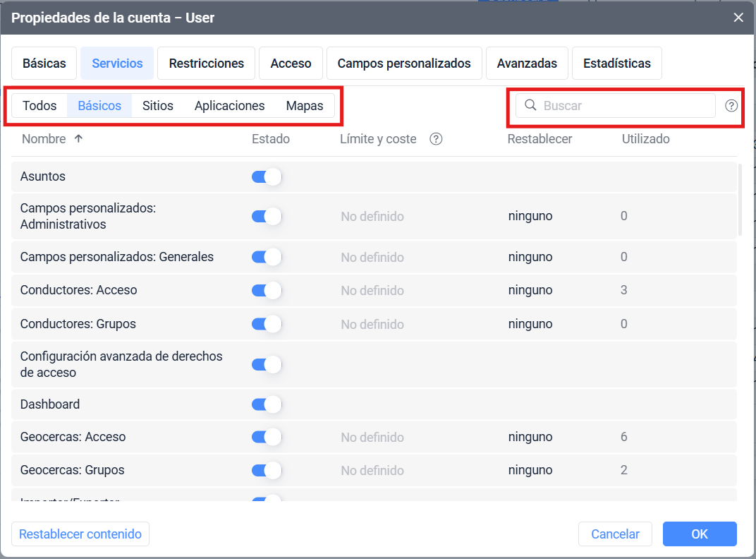Click the Límite y coste help icon

click(x=436, y=139)
